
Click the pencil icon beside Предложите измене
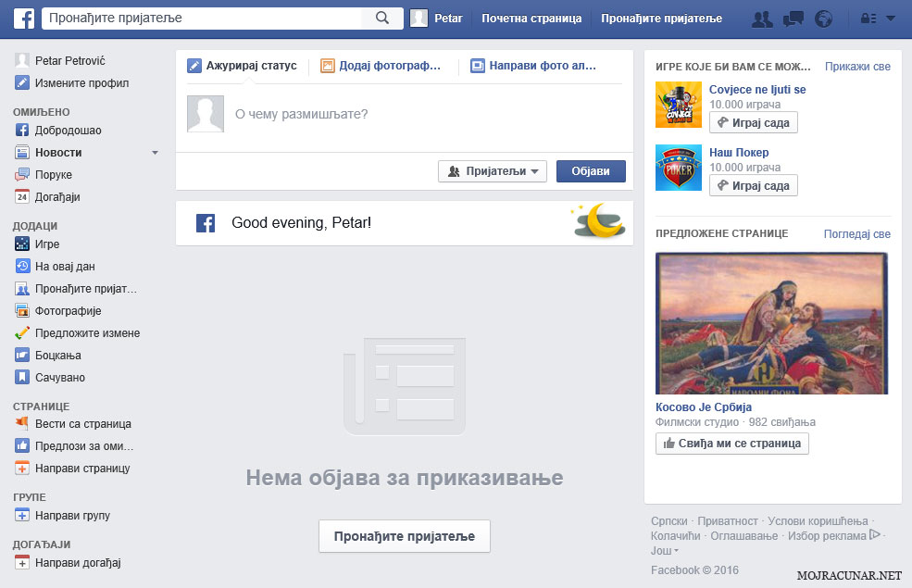coord(22,332)
